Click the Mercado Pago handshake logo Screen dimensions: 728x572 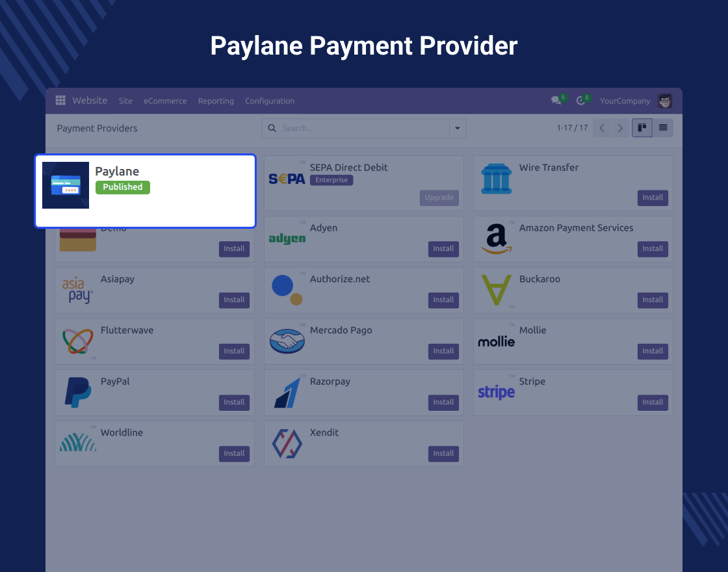point(287,341)
